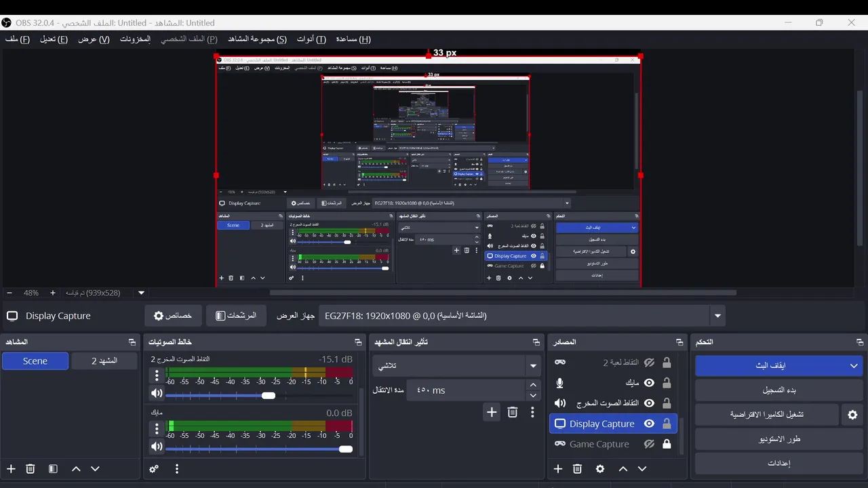Open خصائص properties button for Display Capture

pos(172,316)
